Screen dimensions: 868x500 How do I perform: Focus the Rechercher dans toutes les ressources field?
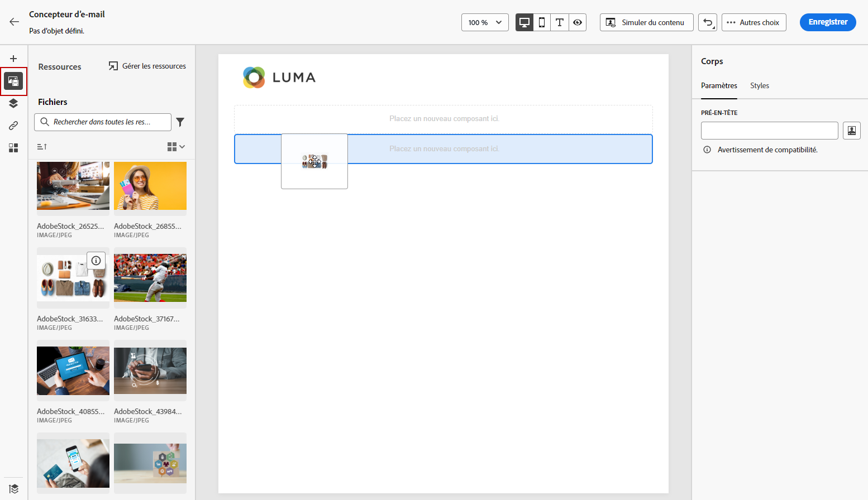103,122
